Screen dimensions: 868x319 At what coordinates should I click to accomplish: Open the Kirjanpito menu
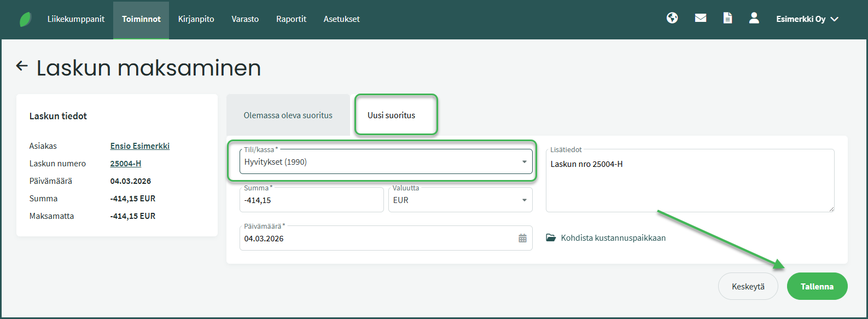[x=196, y=19]
